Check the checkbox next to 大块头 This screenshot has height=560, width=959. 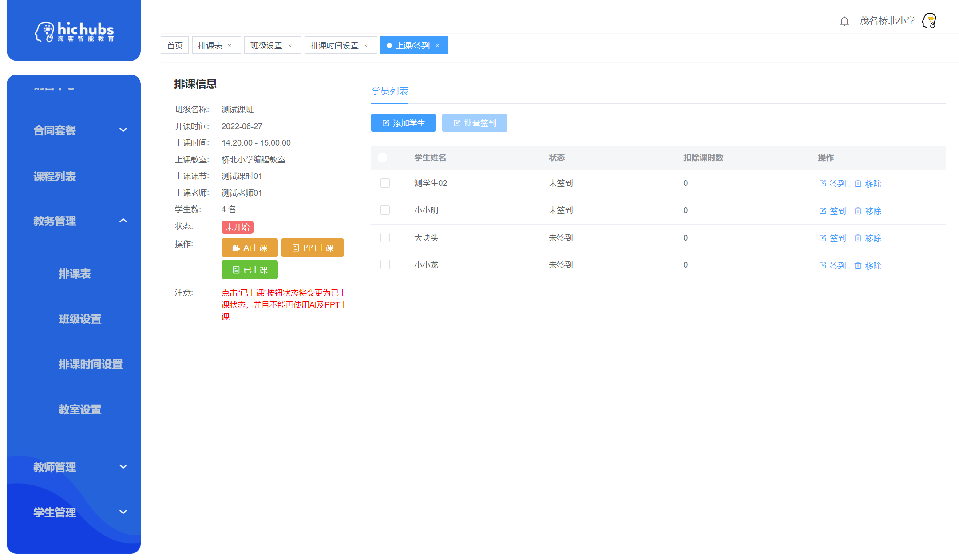point(385,237)
